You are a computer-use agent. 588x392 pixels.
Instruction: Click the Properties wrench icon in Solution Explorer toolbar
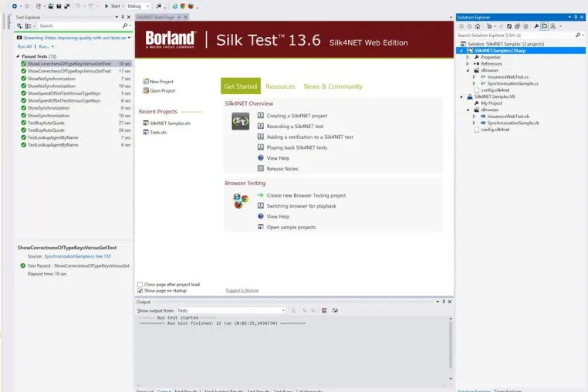536,26
